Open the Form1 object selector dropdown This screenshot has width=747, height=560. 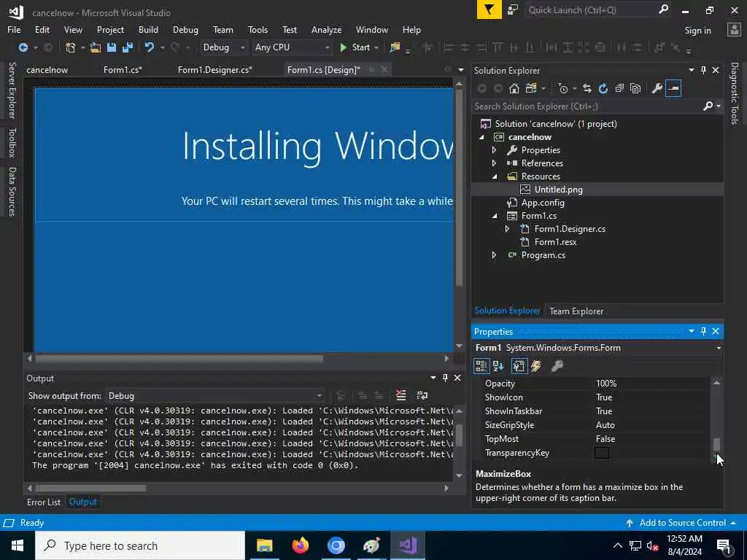click(719, 348)
